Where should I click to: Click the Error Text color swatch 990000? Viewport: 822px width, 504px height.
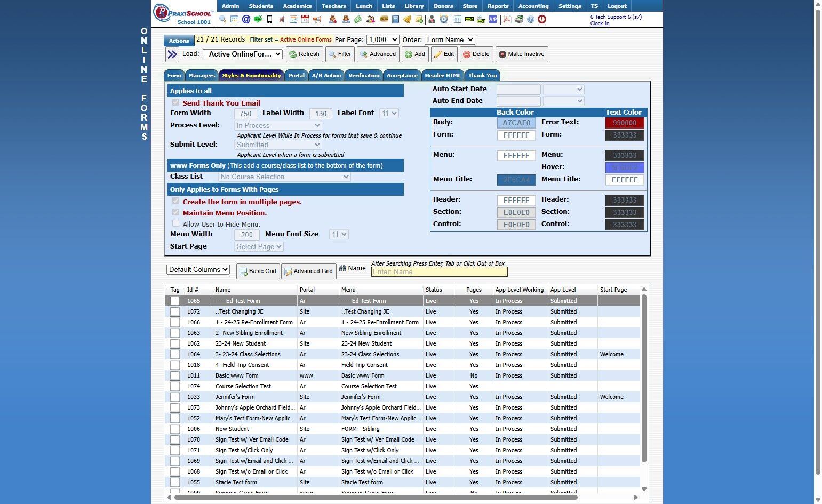coord(625,123)
